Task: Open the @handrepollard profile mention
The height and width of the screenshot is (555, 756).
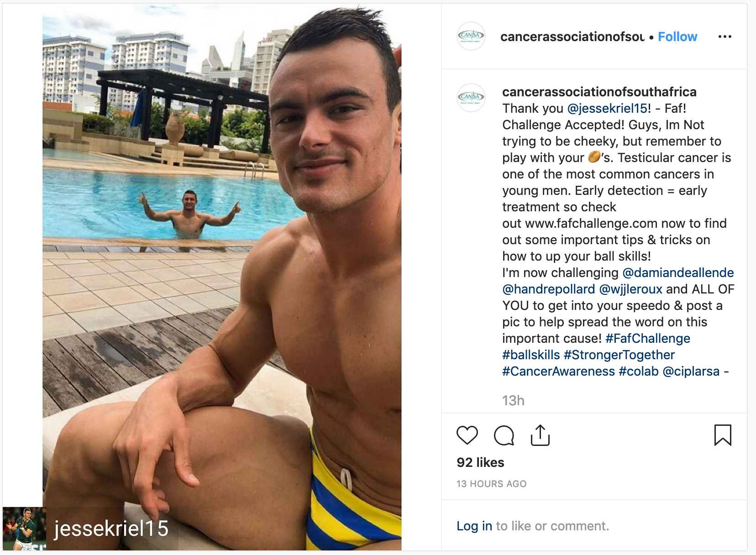Action: 549,289
